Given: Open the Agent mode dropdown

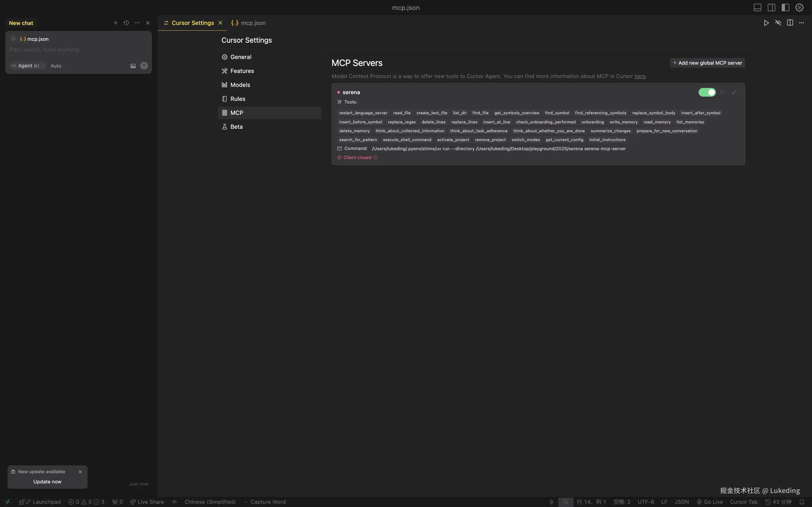Looking at the screenshot, I should click(28, 66).
